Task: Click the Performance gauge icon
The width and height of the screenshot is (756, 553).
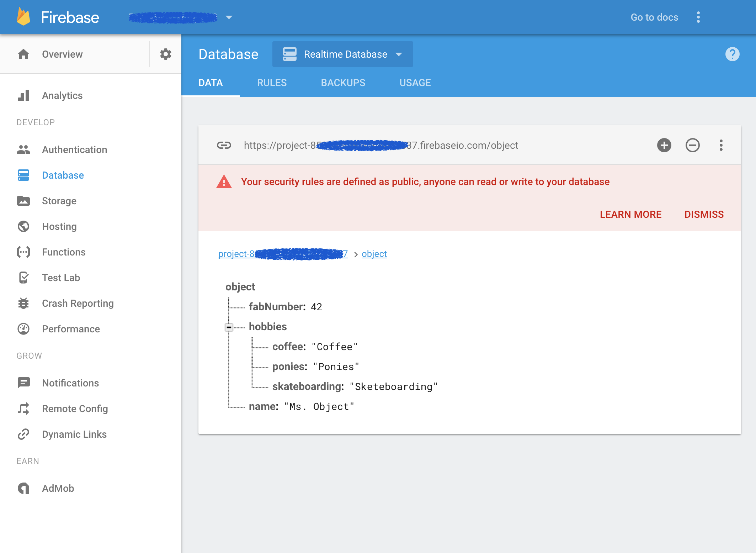Action: (x=23, y=329)
